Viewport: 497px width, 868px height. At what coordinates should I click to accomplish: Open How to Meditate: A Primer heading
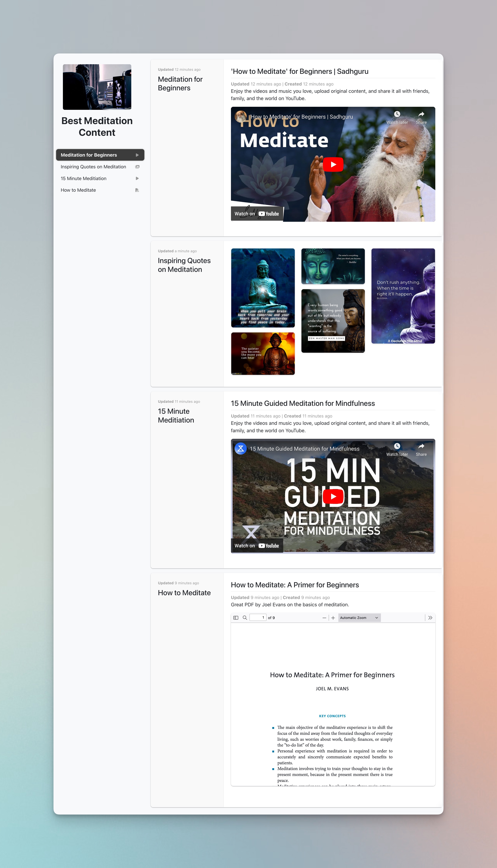click(295, 585)
